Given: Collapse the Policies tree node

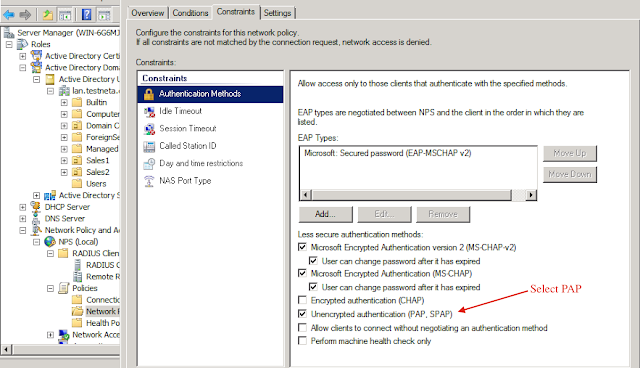Looking at the screenshot, I should 50,288.
